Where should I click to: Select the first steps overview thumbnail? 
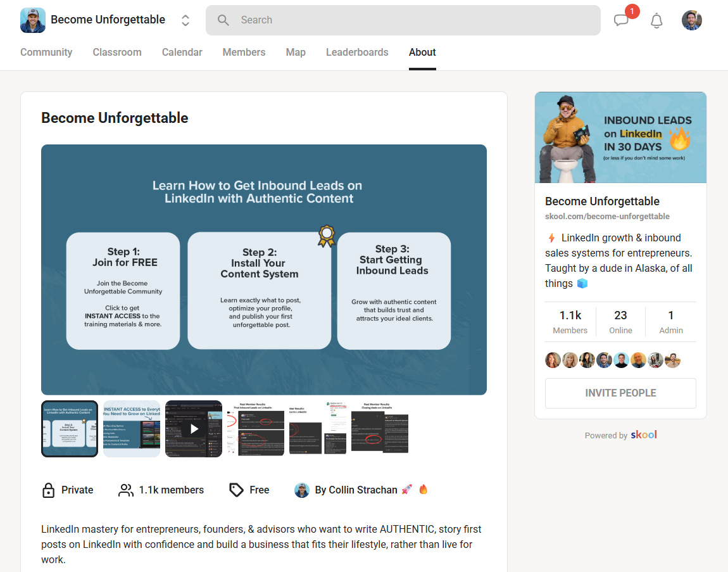[x=70, y=429]
